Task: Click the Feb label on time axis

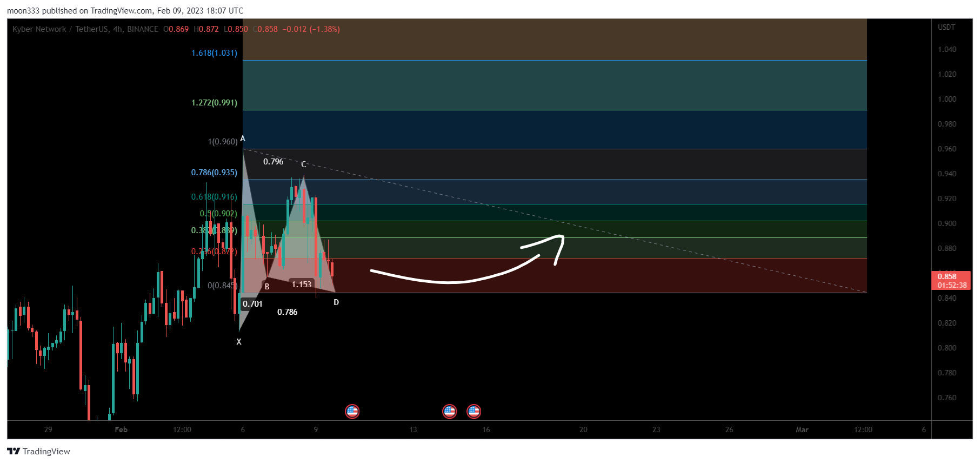Action: pyautogui.click(x=121, y=429)
